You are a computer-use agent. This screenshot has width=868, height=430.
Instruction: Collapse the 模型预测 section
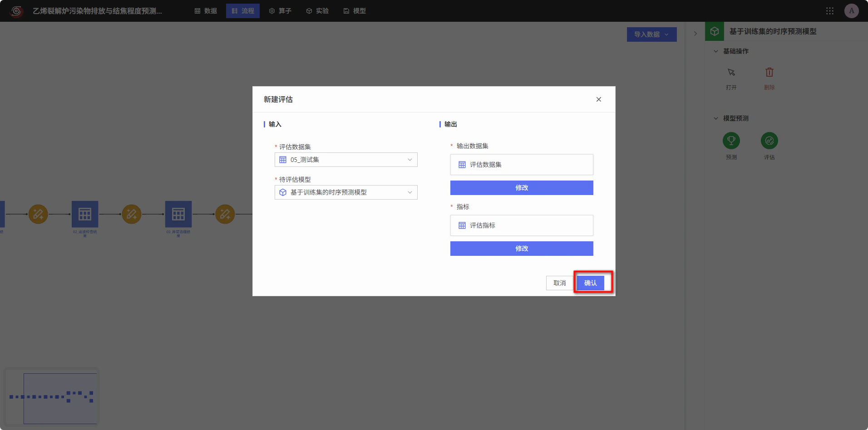[716, 118]
